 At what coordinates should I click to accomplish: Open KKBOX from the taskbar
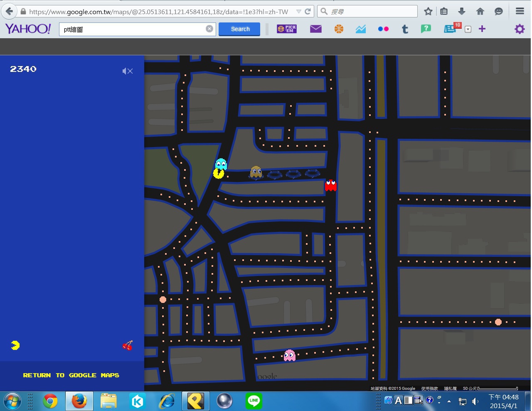point(138,401)
